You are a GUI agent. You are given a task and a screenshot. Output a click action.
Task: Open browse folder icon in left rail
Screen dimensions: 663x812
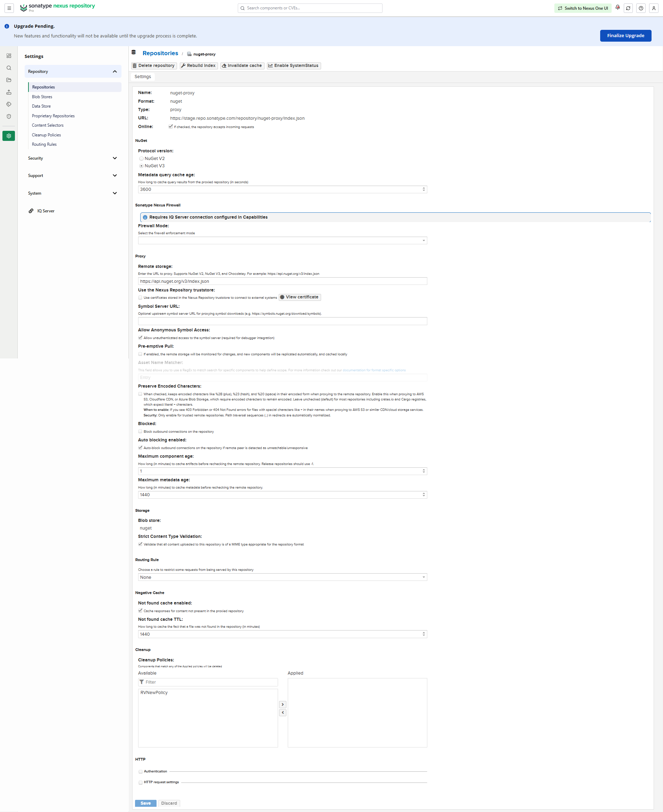(9, 80)
